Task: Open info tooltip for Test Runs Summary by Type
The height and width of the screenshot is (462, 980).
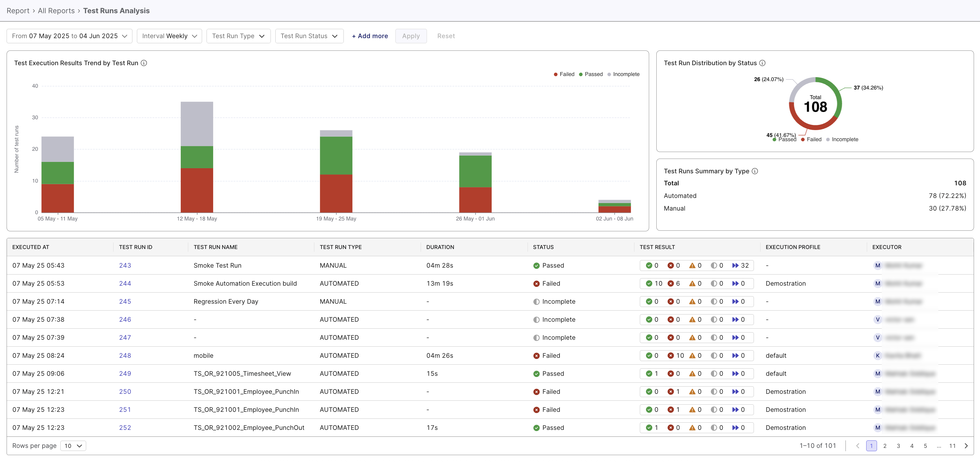Action: click(x=755, y=171)
